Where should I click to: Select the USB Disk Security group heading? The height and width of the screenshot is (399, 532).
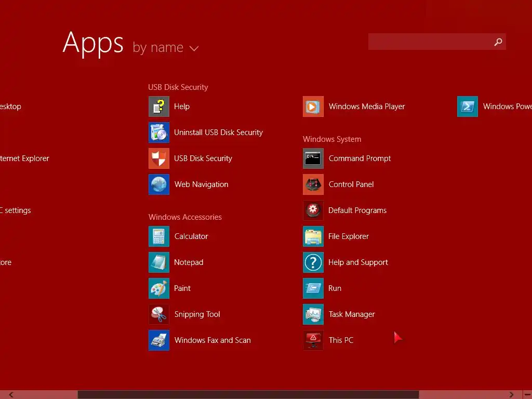pyautogui.click(x=178, y=87)
